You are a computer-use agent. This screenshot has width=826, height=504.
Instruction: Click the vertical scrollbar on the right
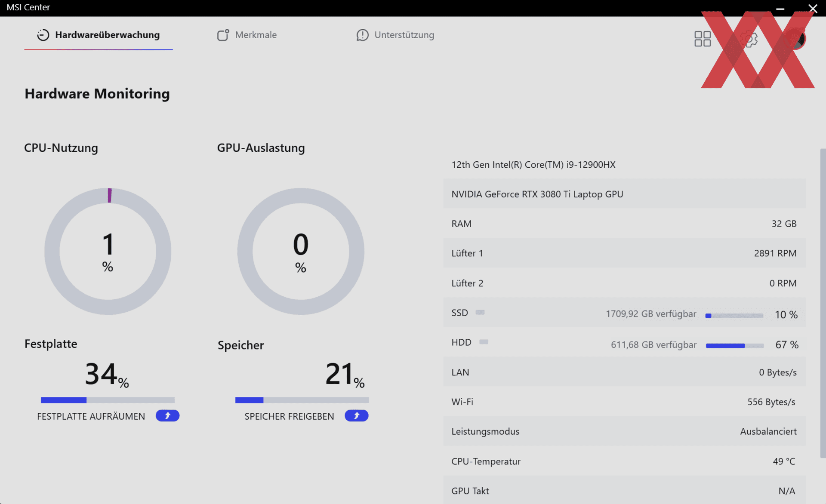click(x=823, y=303)
